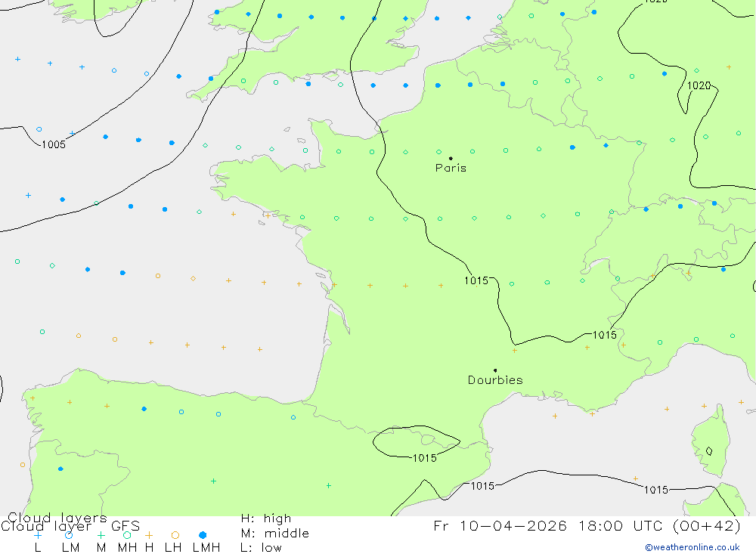Image resolution: width=756 pixels, height=554 pixels.
Task: Click the "1015" label nearest to Corsica
Action: click(656, 490)
